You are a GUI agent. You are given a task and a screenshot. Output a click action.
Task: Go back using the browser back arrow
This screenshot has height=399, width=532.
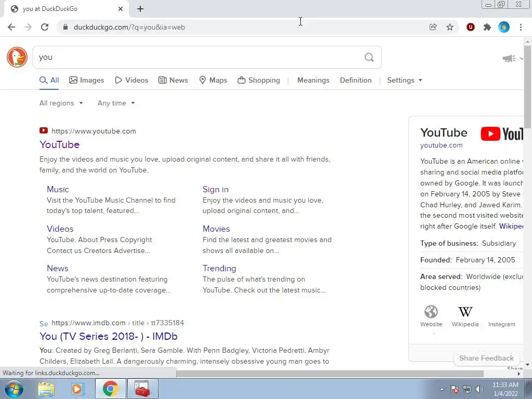[11, 27]
